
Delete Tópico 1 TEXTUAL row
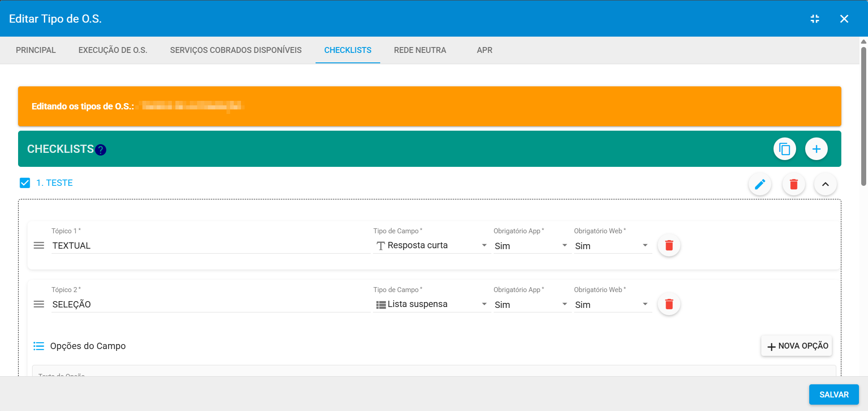pyautogui.click(x=669, y=246)
